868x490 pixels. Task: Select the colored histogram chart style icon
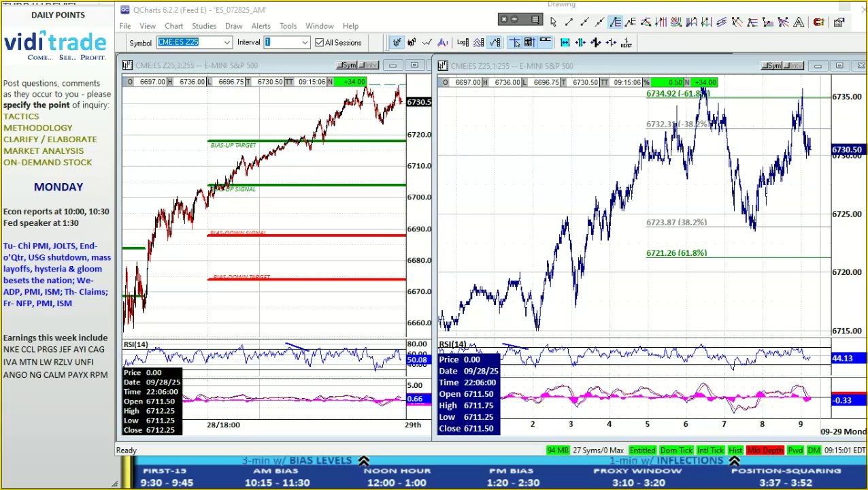tap(443, 42)
